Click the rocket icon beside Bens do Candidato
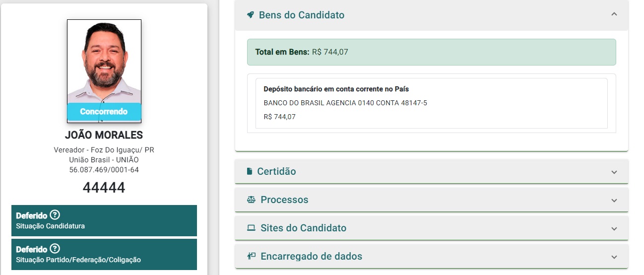Viewport: 644px width, 275px height. [251, 15]
